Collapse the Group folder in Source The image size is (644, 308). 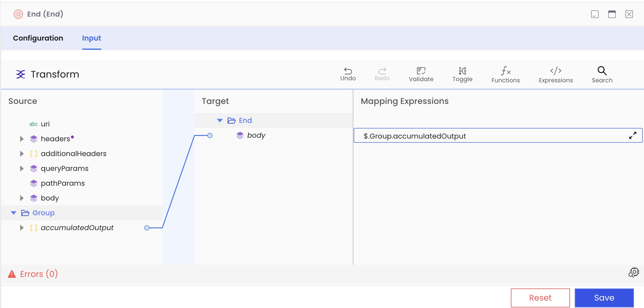14,213
